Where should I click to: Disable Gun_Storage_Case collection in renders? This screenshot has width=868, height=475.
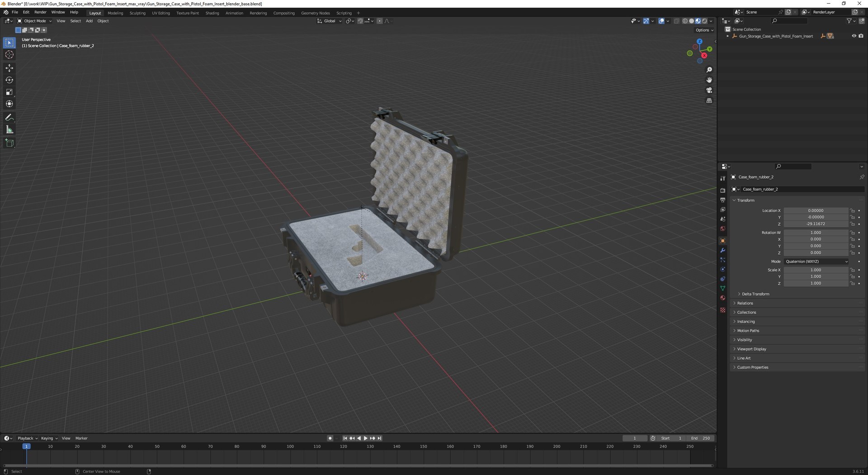[x=861, y=36]
